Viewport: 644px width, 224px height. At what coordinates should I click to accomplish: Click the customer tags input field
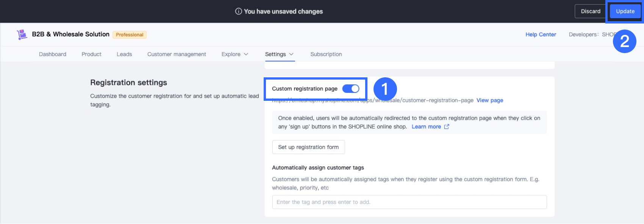pos(409,202)
